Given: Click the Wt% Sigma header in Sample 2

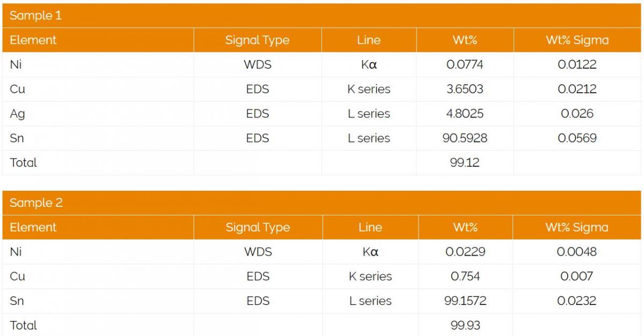Looking at the screenshot, I should 577,227.
